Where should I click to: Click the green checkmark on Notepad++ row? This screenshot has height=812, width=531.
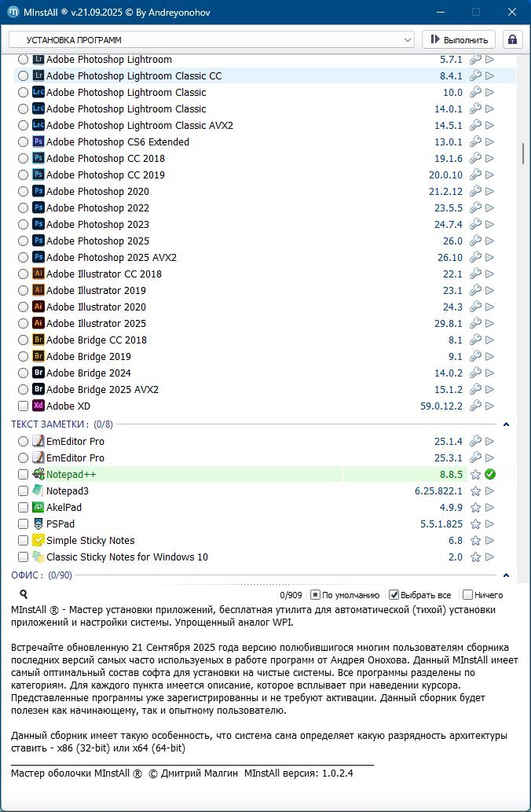489,474
